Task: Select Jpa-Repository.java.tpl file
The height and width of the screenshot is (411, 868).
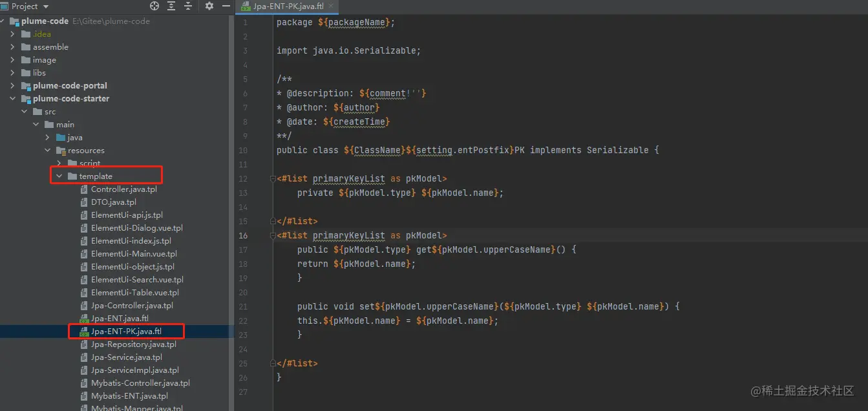Action: [x=134, y=344]
